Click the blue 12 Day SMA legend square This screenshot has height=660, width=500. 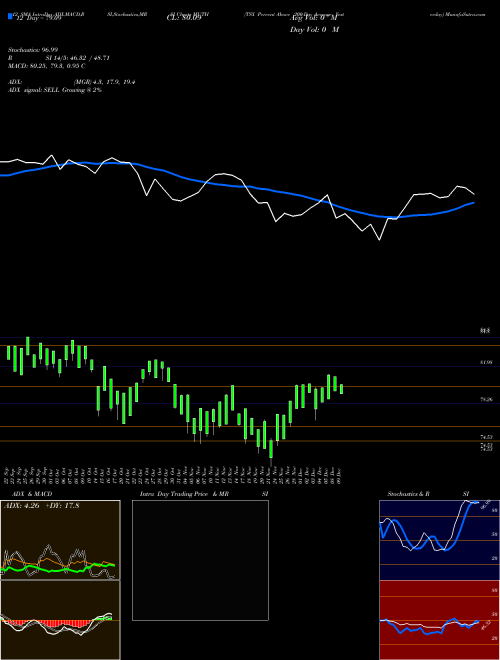tap(10, 17)
